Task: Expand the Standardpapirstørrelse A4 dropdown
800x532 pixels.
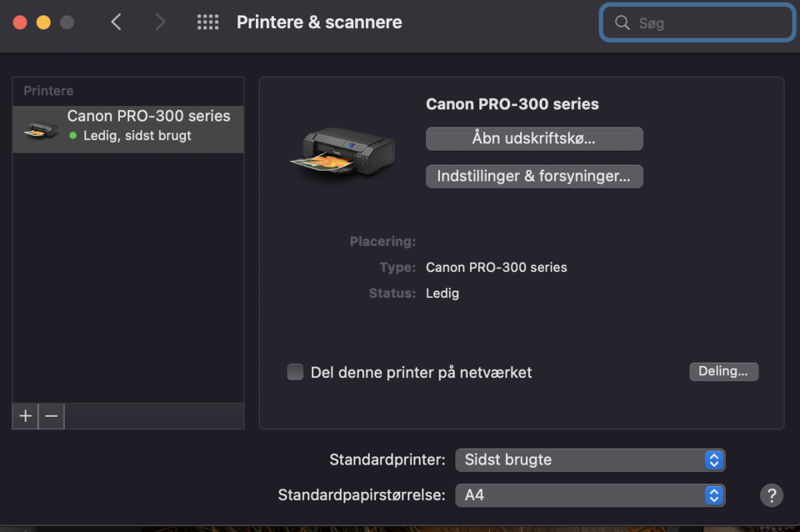Action: tap(590, 495)
